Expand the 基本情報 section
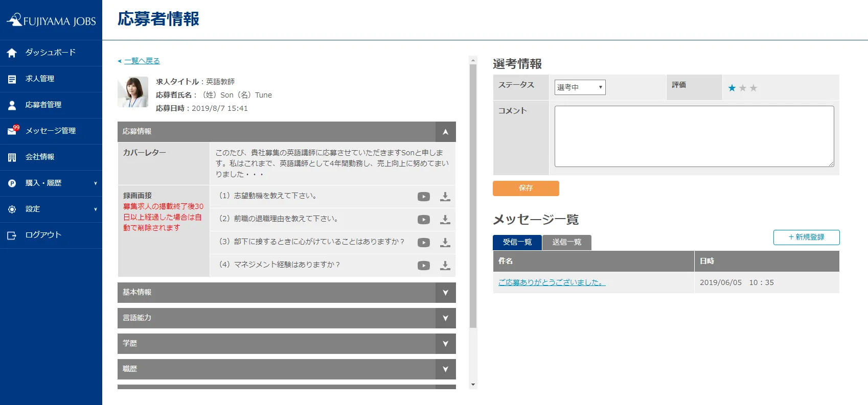Viewport: 868px width, 405px height. (x=445, y=293)
